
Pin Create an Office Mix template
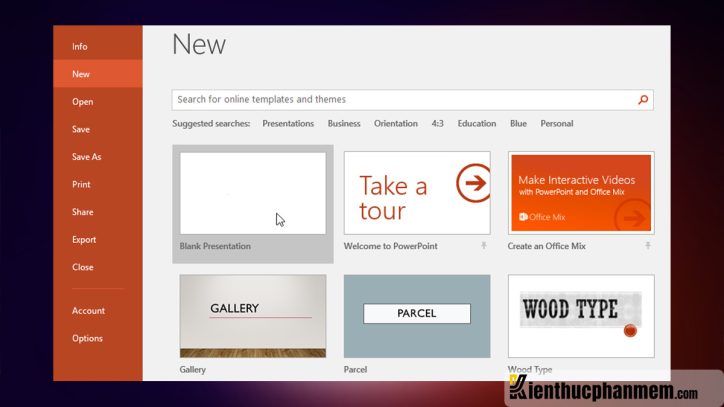[648, 245]
